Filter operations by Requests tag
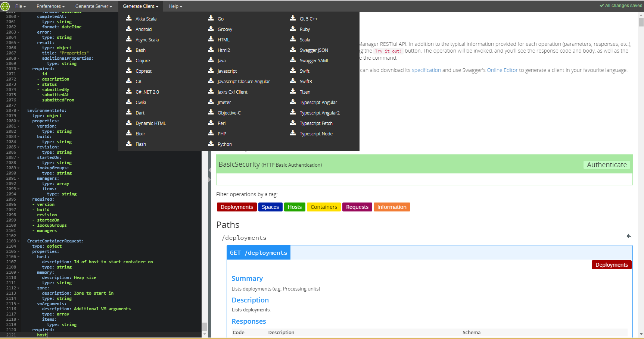The image size is (644, 339). click(357, 207)
